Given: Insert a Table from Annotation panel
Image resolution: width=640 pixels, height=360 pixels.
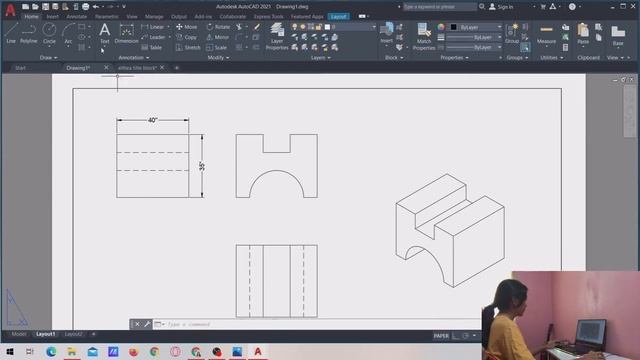Looking at the screenshot, I should pyautogui.click(x=151, y=47).
